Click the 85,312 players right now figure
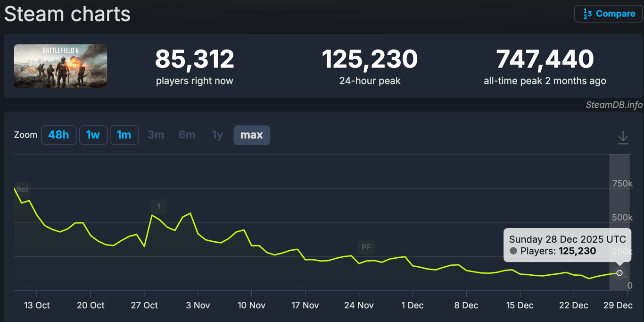The height and width of the screenshot is (322, 644). [x=194, y=59]
